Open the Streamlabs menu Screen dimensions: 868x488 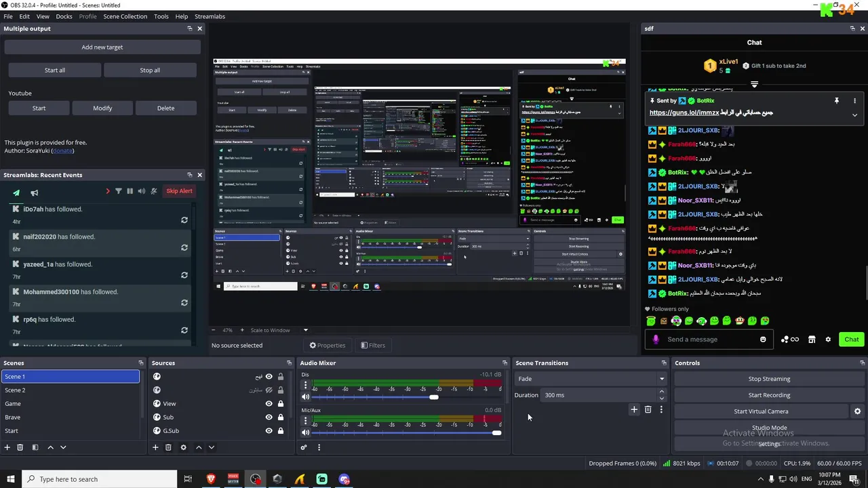tap(210, 16)
